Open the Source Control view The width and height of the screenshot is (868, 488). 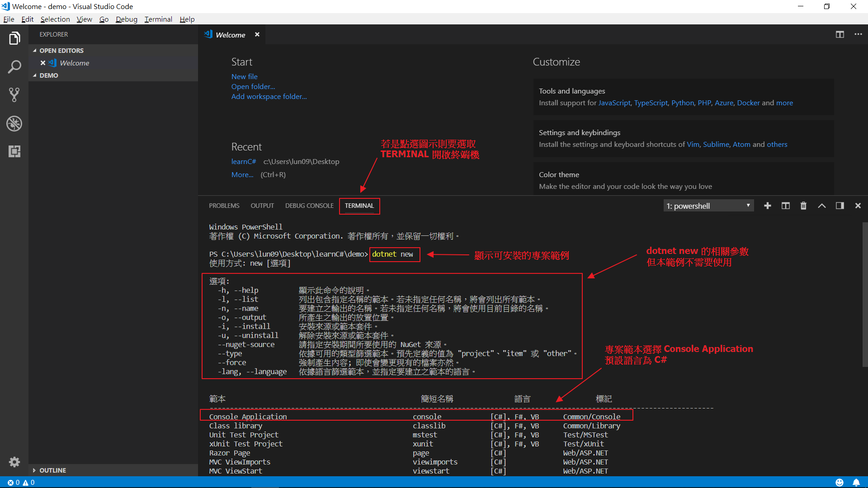(14, 95)
